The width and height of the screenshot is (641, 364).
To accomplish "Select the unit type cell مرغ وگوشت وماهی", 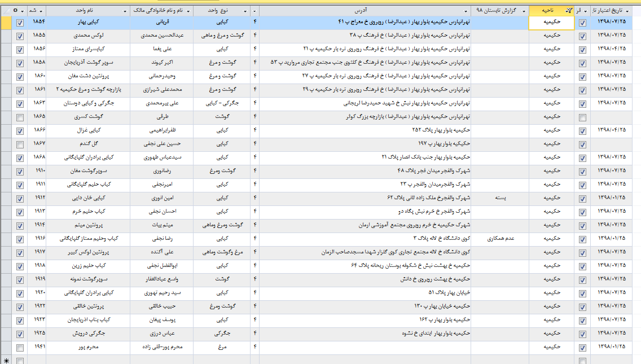I will (x=222, y=252).
